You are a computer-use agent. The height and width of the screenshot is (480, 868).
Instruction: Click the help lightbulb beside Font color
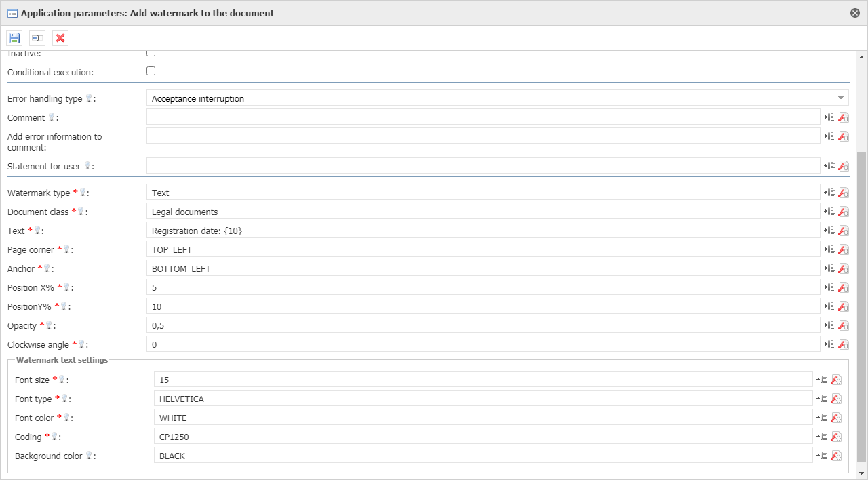66,418
